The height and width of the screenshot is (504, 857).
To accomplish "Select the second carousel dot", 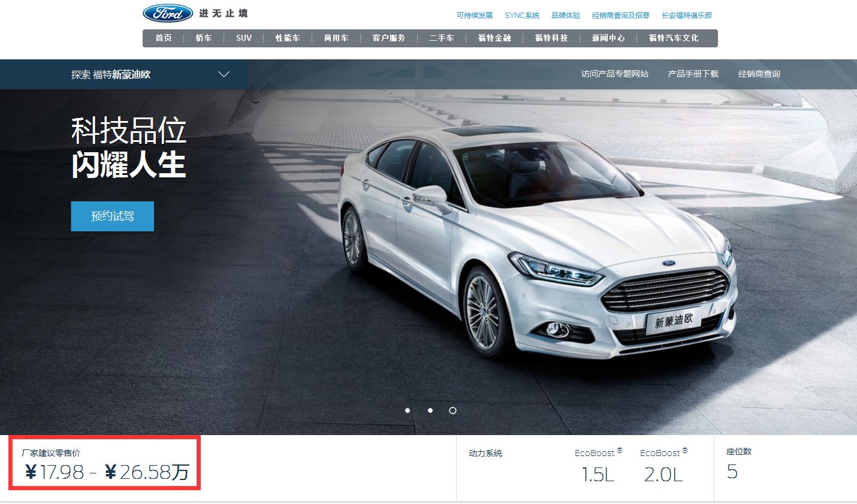I will [430, 411].
